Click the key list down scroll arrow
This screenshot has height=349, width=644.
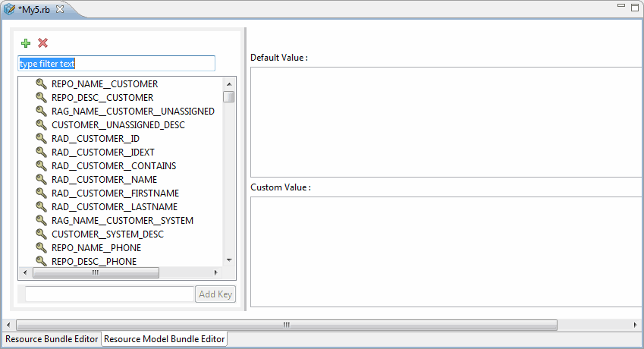(229, 260)
